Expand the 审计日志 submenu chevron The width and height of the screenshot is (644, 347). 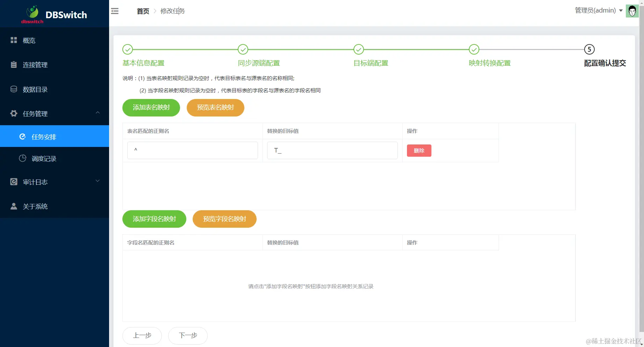pos(98,181)
